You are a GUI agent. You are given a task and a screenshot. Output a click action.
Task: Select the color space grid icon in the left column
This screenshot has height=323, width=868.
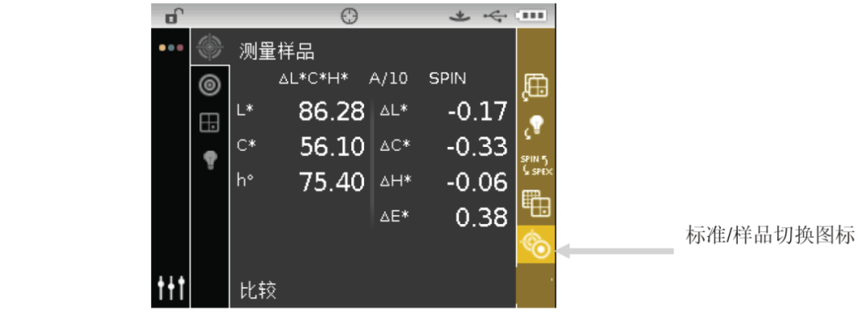(x=209, y=122)
